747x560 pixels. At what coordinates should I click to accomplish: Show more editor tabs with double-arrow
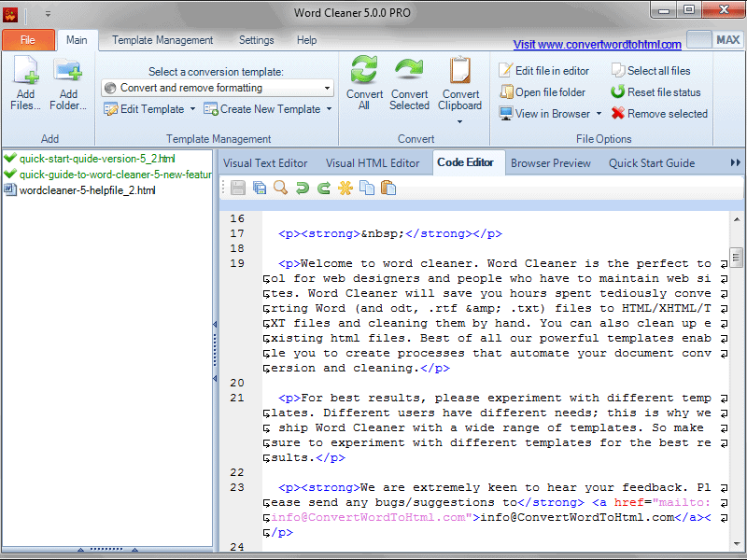coord(735,162)
